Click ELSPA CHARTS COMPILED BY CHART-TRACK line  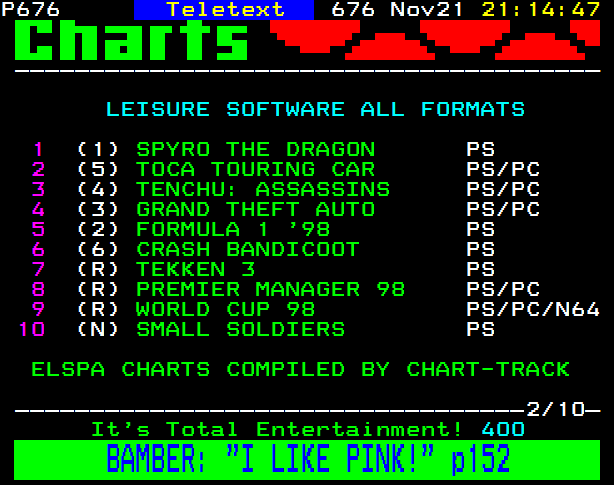coord(300,369)
